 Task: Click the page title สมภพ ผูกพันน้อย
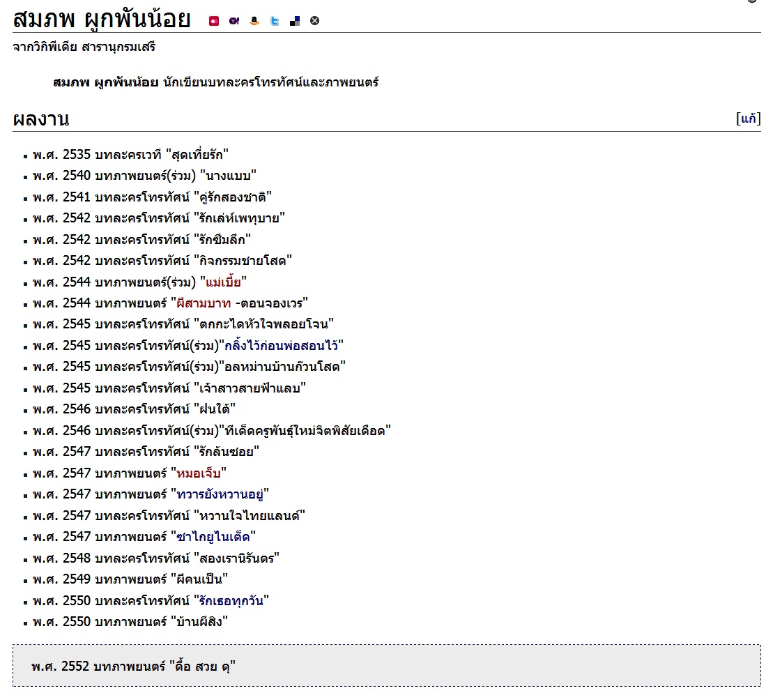[102, 20]
